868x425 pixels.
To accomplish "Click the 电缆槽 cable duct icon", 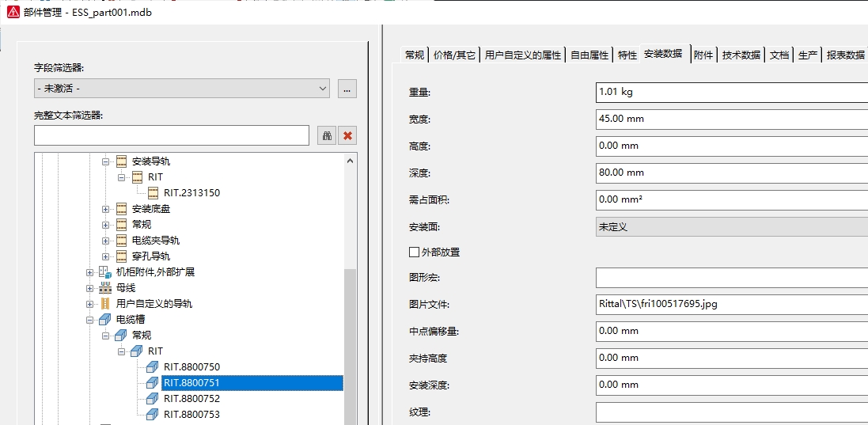I will [x=105, y=320].
